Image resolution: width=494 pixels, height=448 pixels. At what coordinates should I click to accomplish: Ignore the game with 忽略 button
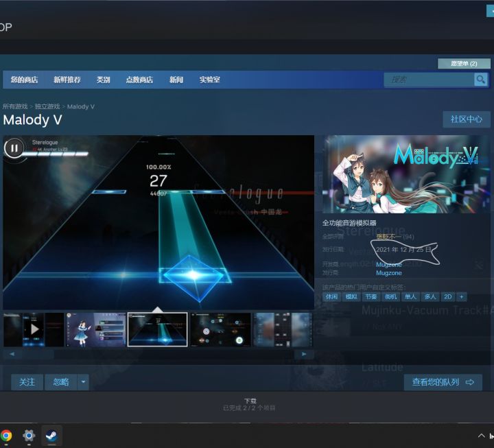tap(61, 382)
